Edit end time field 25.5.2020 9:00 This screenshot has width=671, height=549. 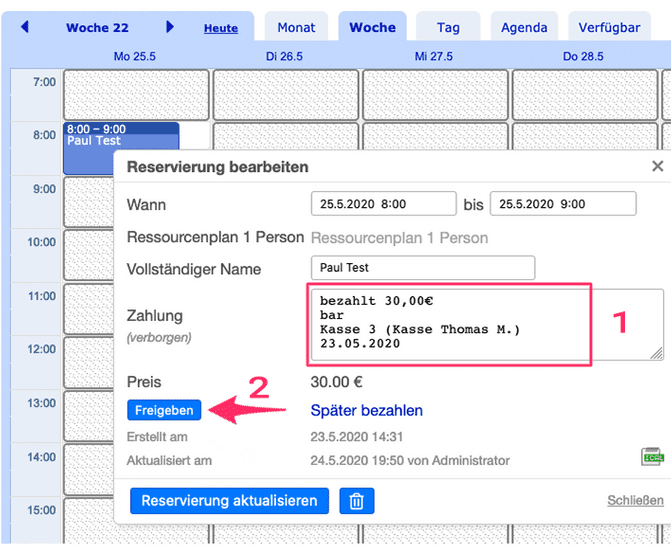(563, 204)
